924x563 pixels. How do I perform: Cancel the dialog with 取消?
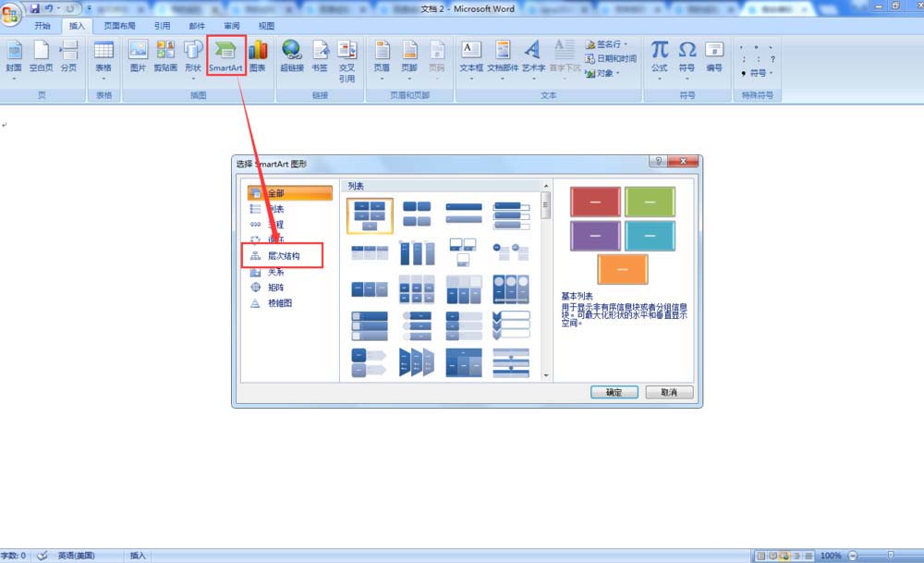(x=669, y=392)
